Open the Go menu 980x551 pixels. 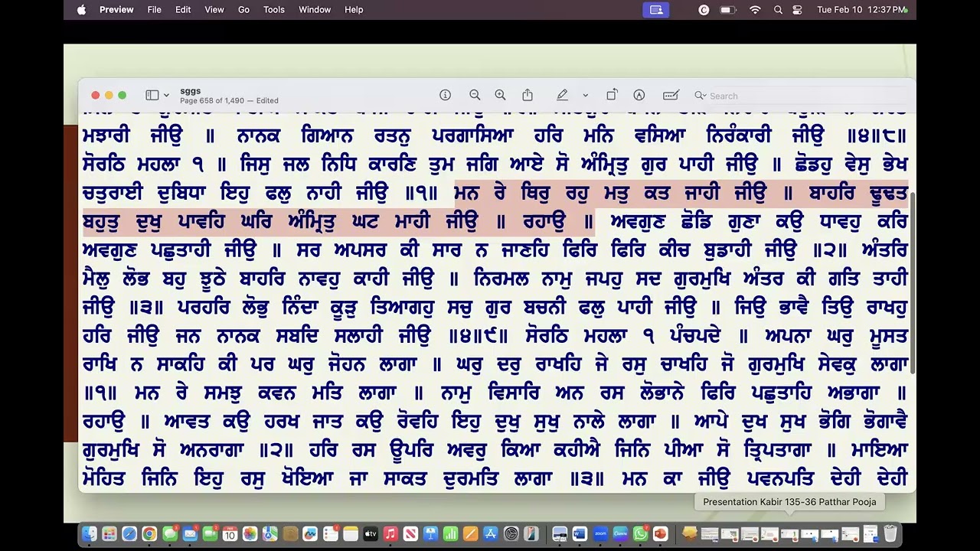pos(243,9)
